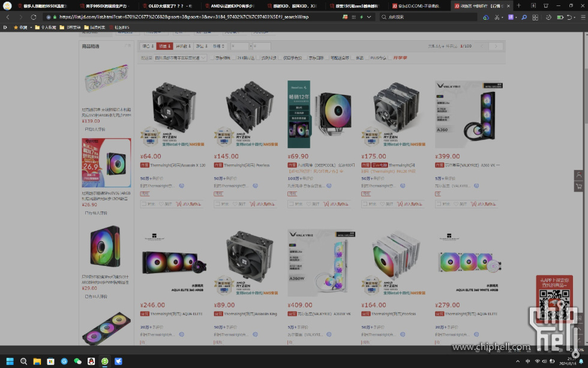Image resolution: width=588 pixels, height=368 pixels.
Task: Toggle the in-stock only filter checkbox
Action: point(281,58)
